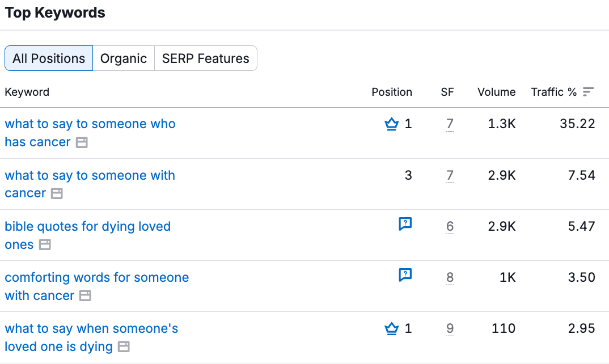
Task: Click the crown icon beside "what to say to someone who has cancer"
Action: click(392, 124)
